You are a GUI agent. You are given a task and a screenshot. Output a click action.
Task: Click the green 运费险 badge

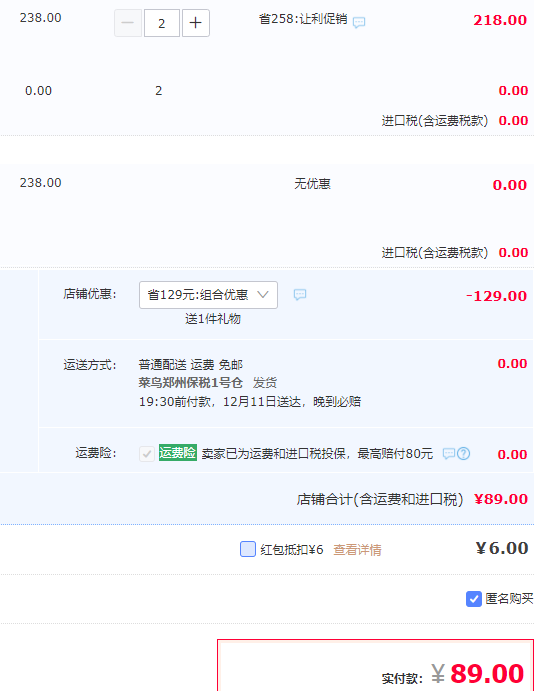click(178, 453)
